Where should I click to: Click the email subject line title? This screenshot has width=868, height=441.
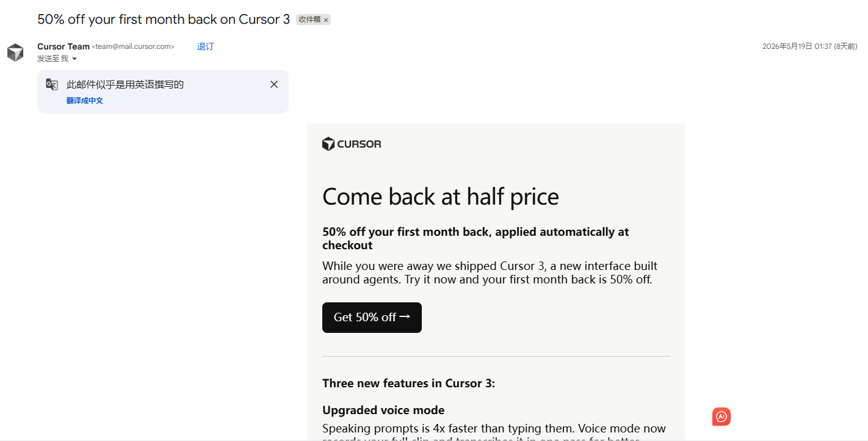coord(164,20)
